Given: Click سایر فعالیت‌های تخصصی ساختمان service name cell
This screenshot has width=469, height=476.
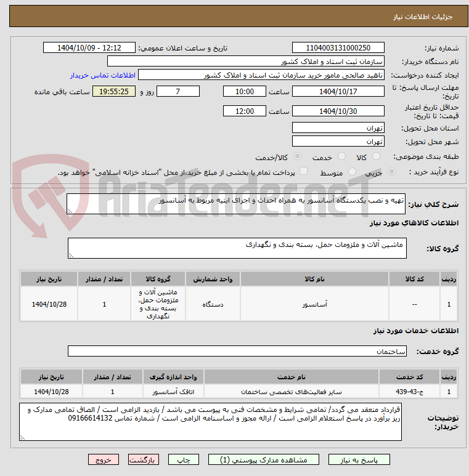Looking at the screenshot, I should 292,392.
